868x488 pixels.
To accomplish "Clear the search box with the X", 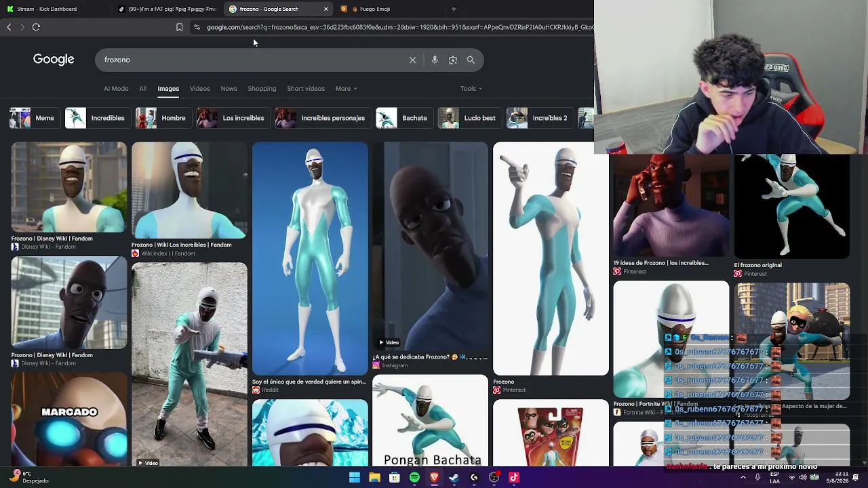I will tap(412, 60).
